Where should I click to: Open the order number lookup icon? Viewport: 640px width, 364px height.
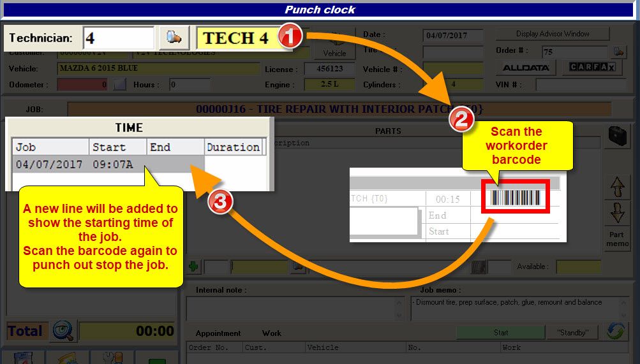[x=619, y=52]
